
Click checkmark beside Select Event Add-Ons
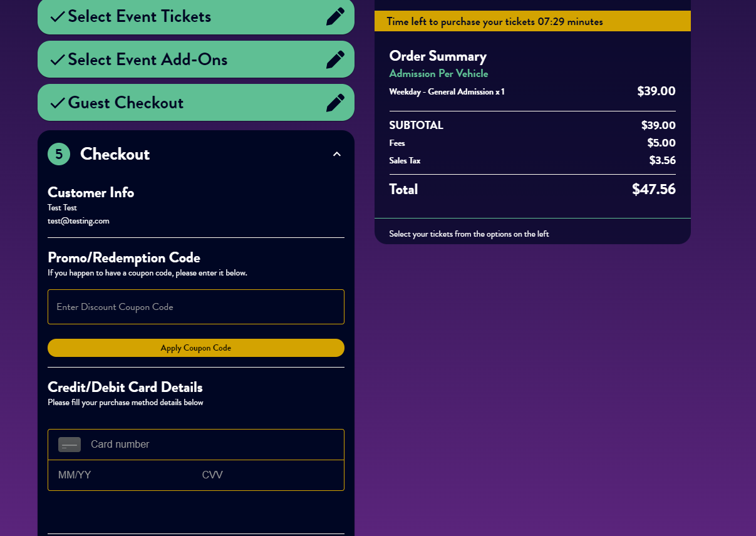pos(58,59)
